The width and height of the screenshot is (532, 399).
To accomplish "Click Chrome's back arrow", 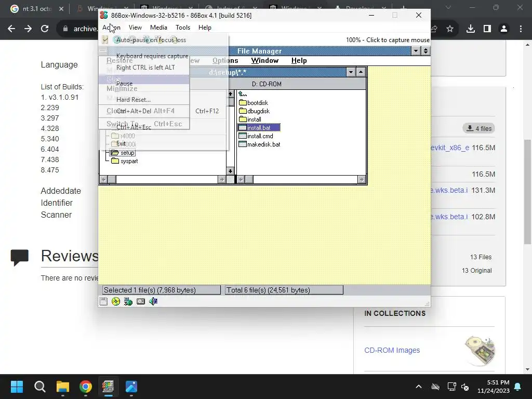I will click(x=11, y=29).
